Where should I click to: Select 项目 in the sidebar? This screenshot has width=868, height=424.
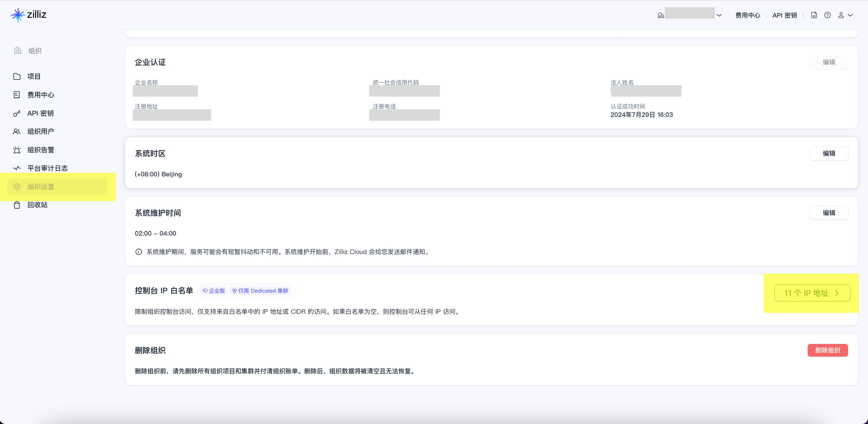(x=34, y=77)
